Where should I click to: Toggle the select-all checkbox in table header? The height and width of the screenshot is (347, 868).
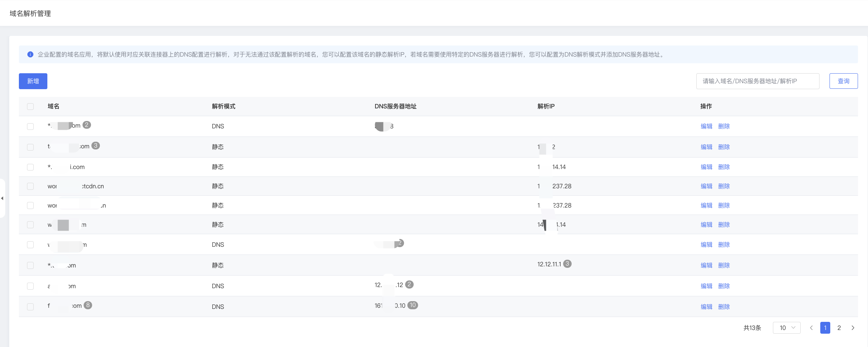pos(30,107)
